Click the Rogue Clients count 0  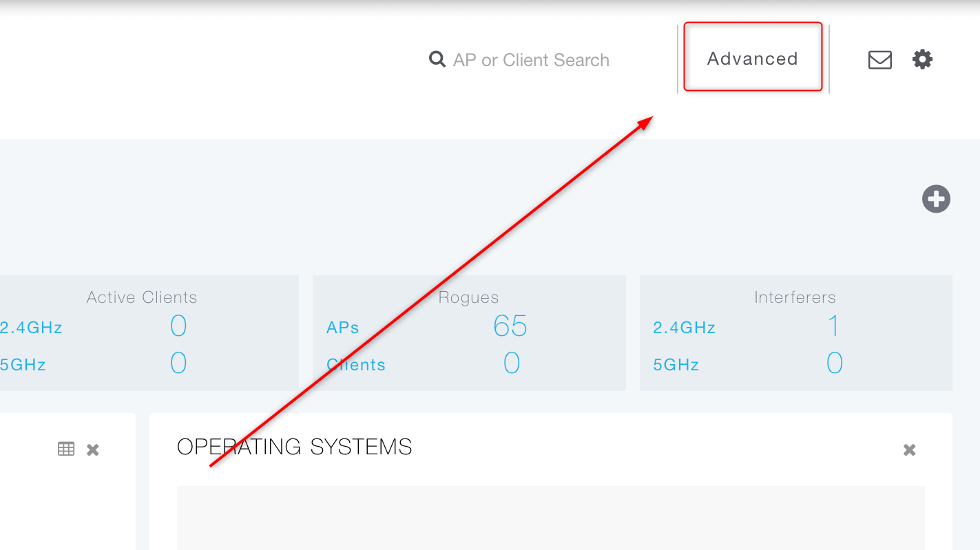coord(512,363)
